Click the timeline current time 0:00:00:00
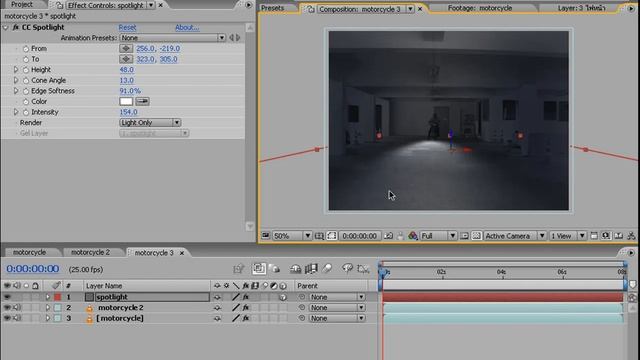640x360 pixels. coord(33,269)
